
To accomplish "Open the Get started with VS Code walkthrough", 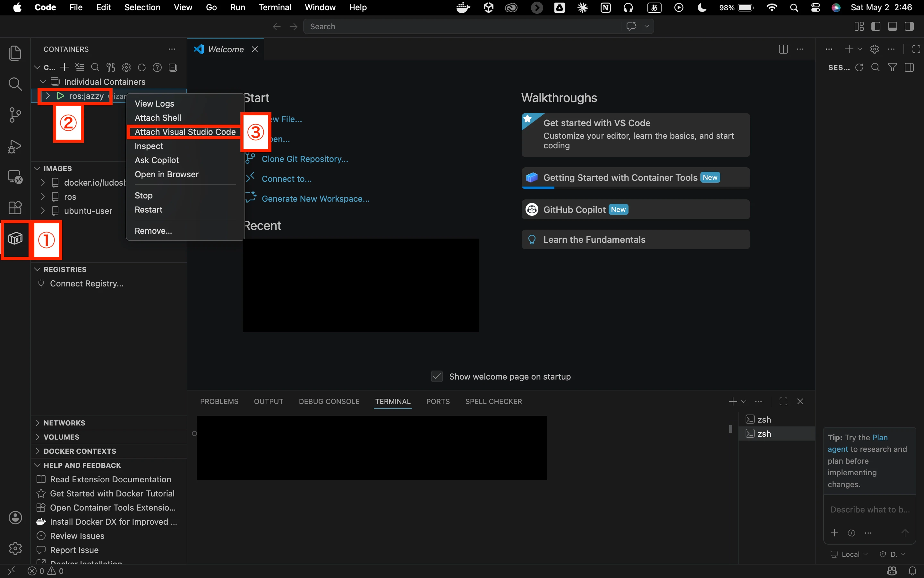I will 635,135.
